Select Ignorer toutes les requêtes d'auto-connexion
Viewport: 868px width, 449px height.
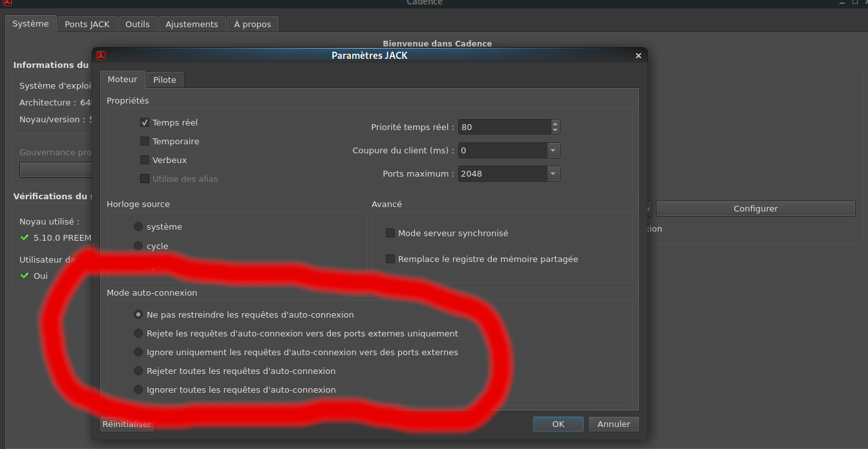coord(138,389)
